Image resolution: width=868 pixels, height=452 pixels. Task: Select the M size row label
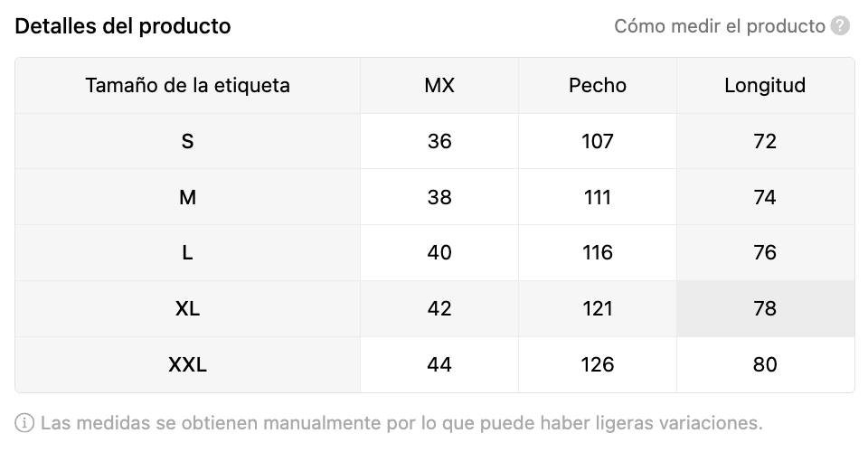tap(188, 197)
